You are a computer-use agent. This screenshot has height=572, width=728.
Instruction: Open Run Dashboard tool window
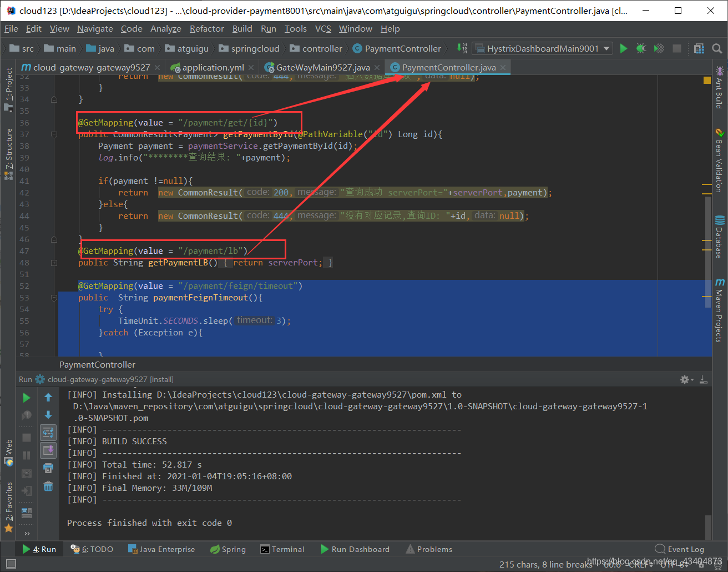355,549
